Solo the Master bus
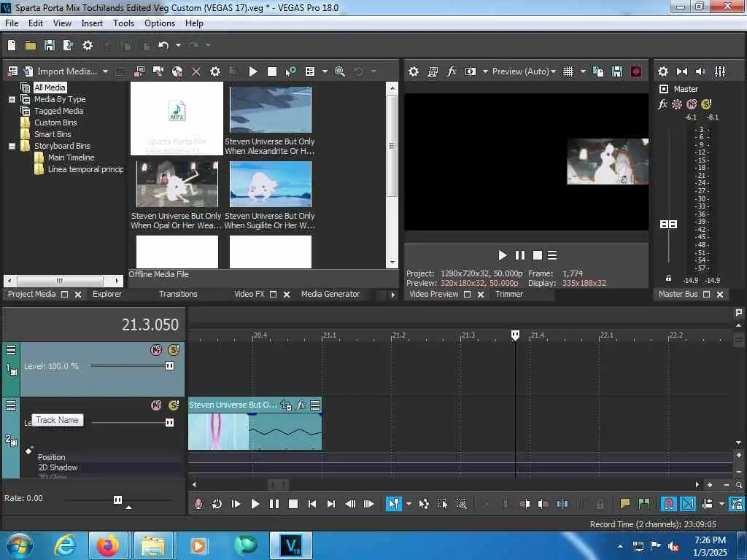This screenshot has width=747, height=560. point(706,104)
